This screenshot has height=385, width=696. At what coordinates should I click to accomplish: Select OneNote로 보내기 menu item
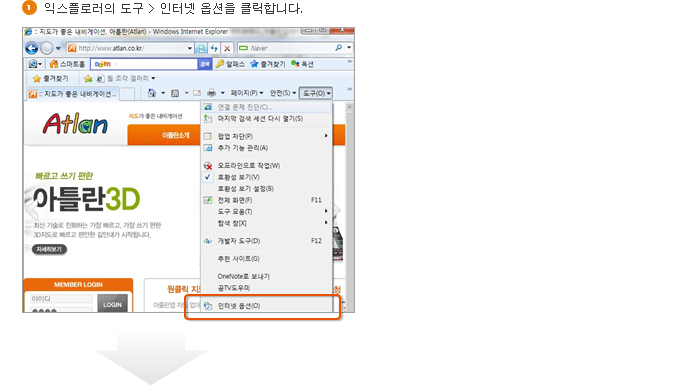pyautogui.click(x=266, y=276)
